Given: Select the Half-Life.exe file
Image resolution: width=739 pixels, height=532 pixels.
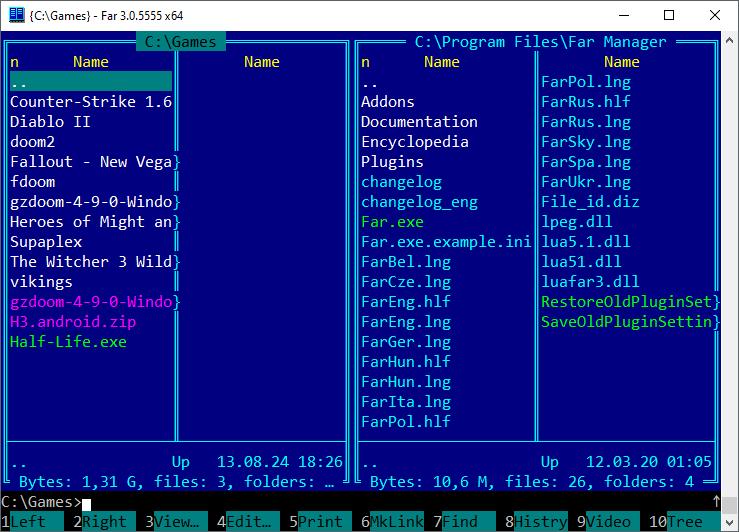Looking at the screenshot, I should [68, 342].
